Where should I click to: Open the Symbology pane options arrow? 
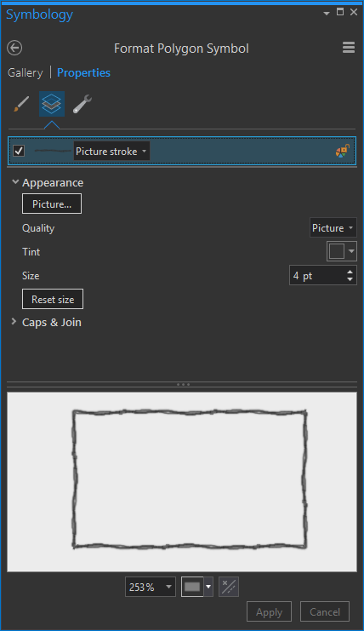327,14
